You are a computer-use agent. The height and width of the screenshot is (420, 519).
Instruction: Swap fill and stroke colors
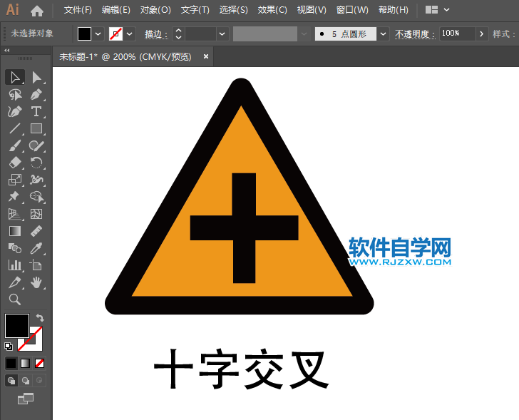(40, 318)
